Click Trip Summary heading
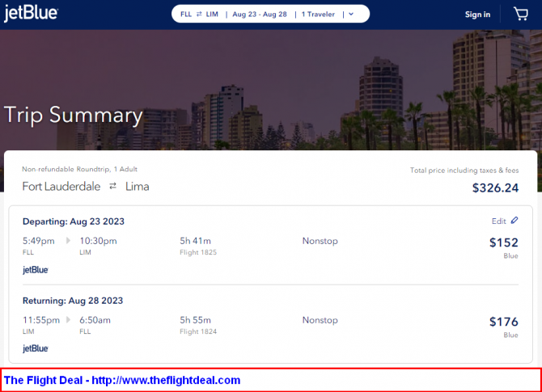The image size is (542, 392). 74,115
